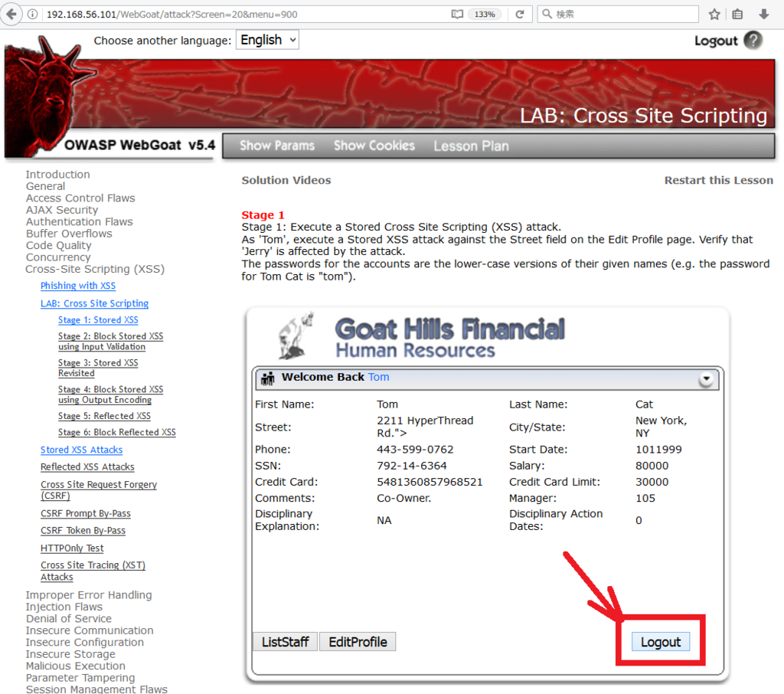This screenshot has height=694, width=784.
Task: Open downloads arrow icon
Action: click(764, 14)
